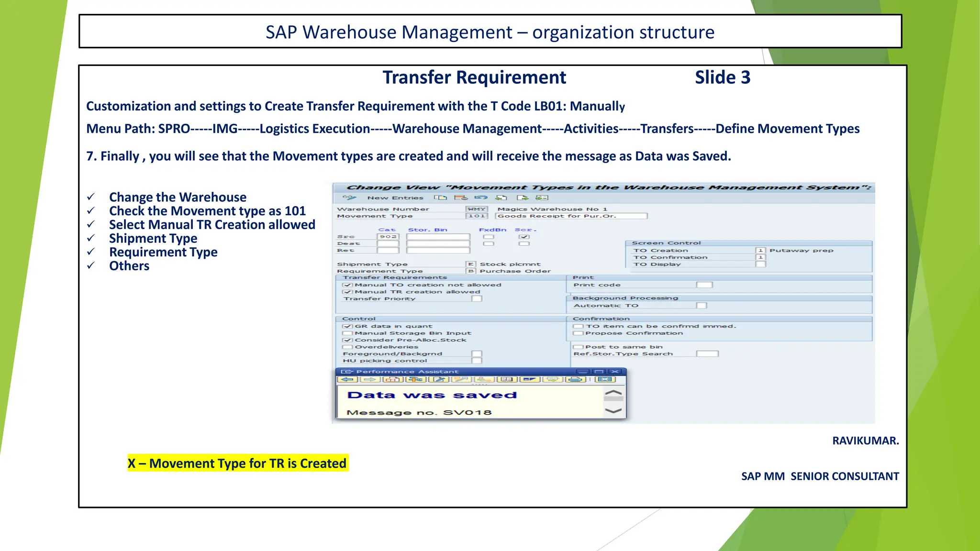Viewport: 980px width, 551px height.
Task: Toggle GR data in quant checkbox
Action: pyautogui.click(x=347, y=326)
